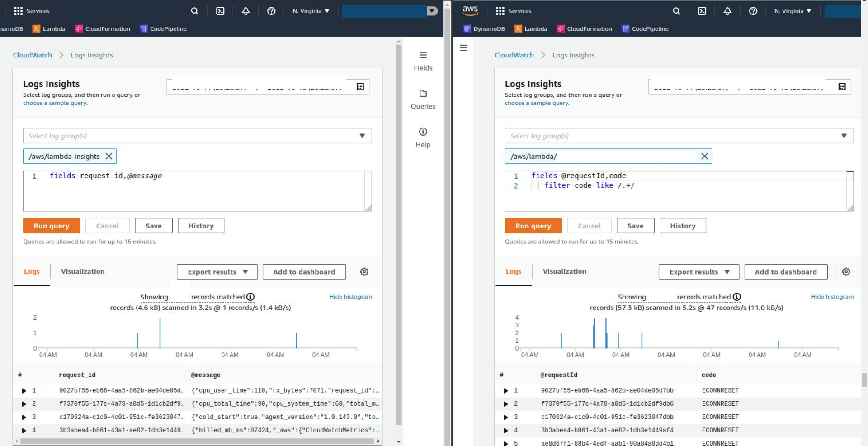Switch to Visualization tab in left window
Image resolution: width=868 pixels, height=446 pixels.
click(x=83, y=271)
